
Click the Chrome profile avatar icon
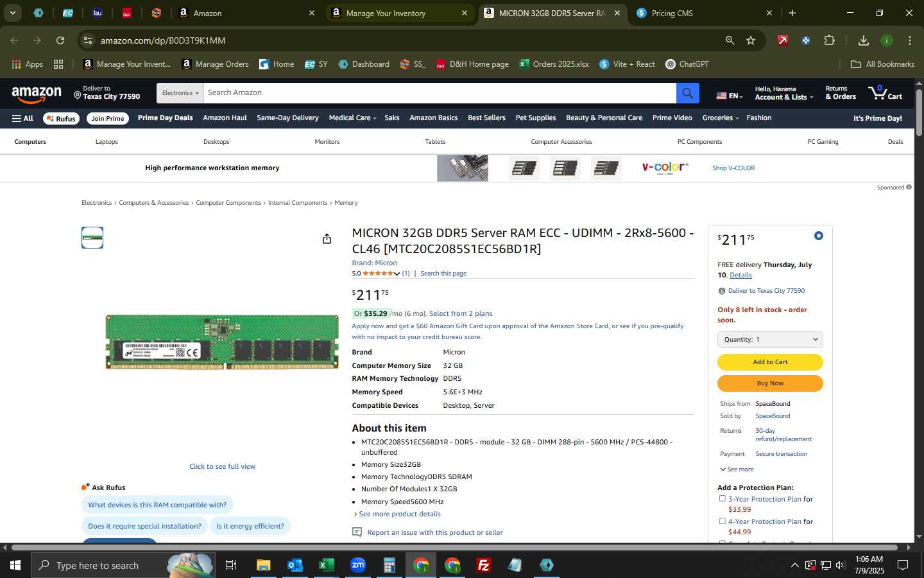[887, 40]
